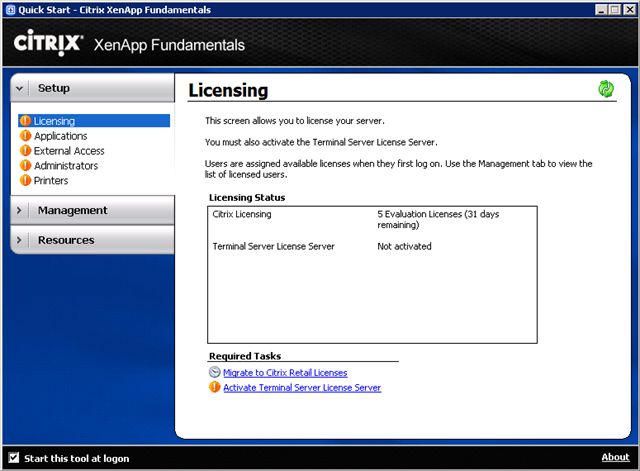Select Terminal Server License Server row label
This screenshot has height=471, width=640.
pyautogui.click(x=273, y=247)
